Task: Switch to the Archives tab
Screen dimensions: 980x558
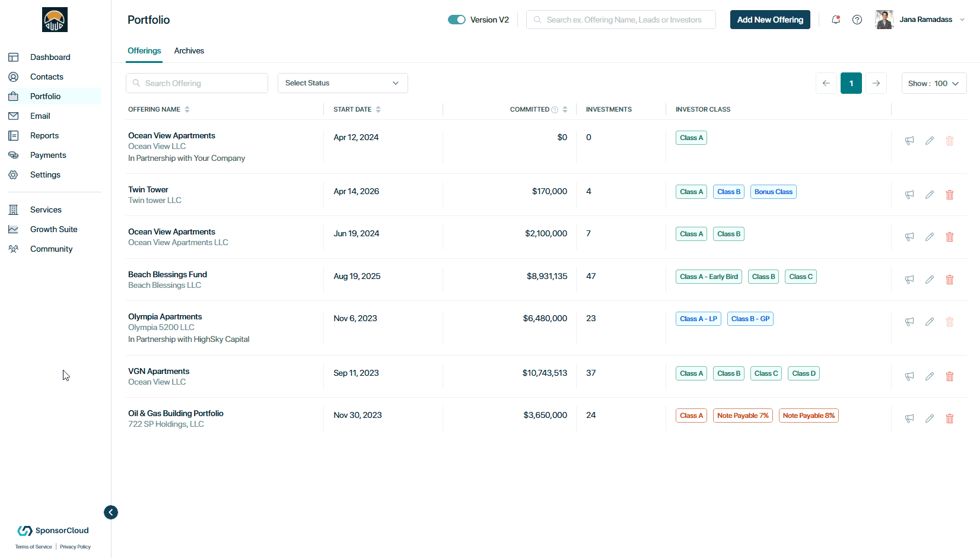Action: 189,50
